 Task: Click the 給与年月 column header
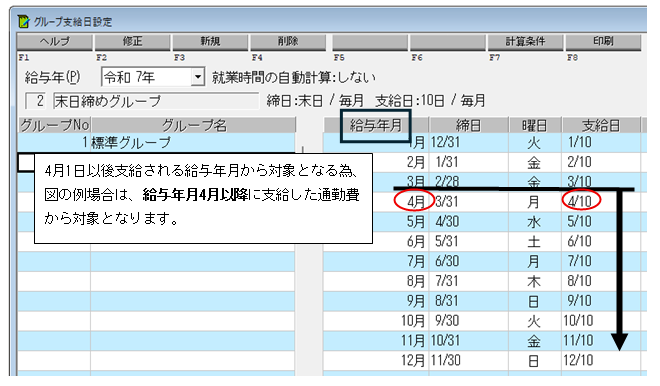[x=376, y=125]
